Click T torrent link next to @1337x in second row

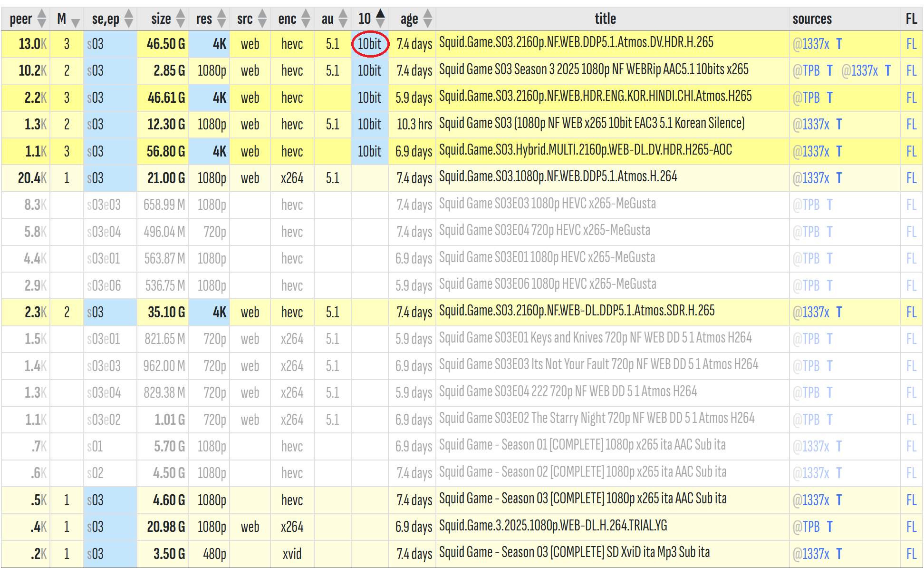tap(887, 70)
